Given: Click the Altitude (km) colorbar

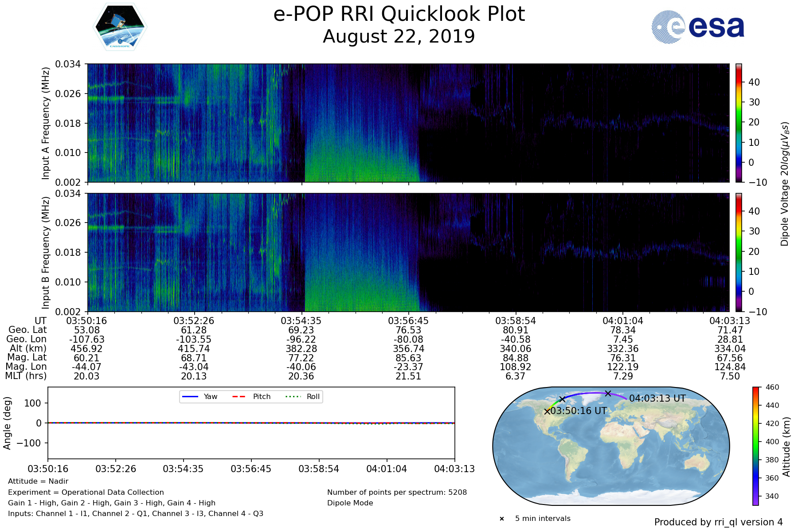Looking at the screenshot, I should [x=755, y=446].
